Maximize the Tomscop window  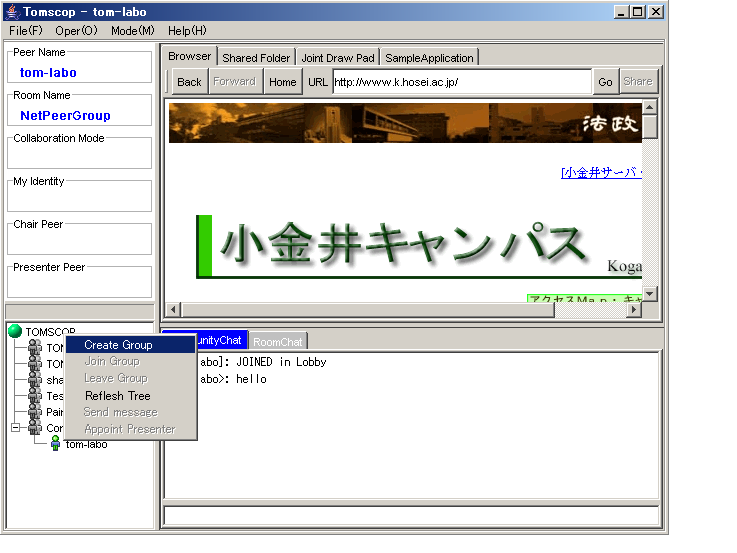(x=638, y=12)
